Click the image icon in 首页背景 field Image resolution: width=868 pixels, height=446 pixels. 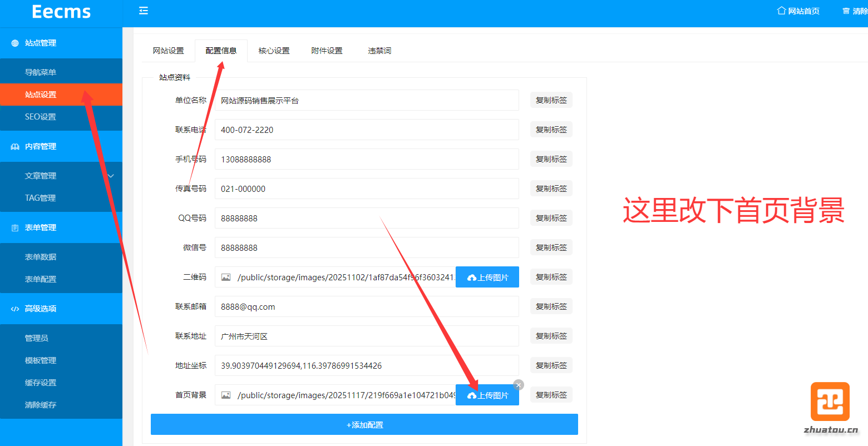pos(226,395)
